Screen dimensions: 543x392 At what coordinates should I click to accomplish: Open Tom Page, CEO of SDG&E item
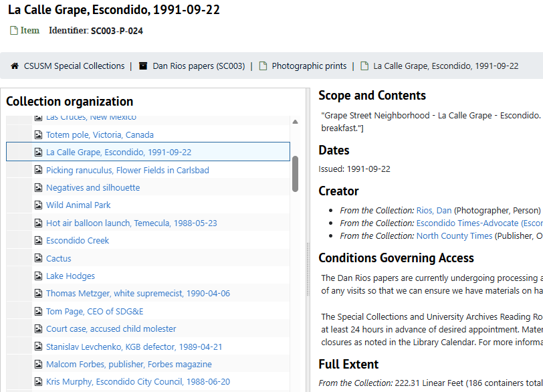tap(94, 311)
